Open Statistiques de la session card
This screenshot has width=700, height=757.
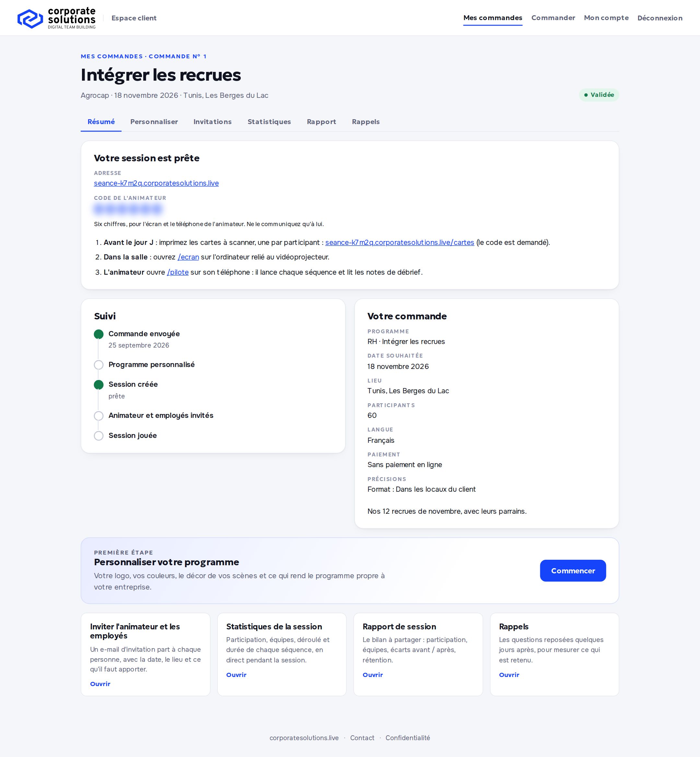tap(282, 654)
